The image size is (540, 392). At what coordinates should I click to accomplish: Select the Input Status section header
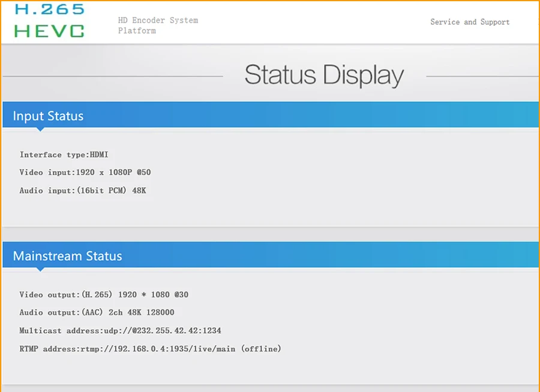coord(271,115)
